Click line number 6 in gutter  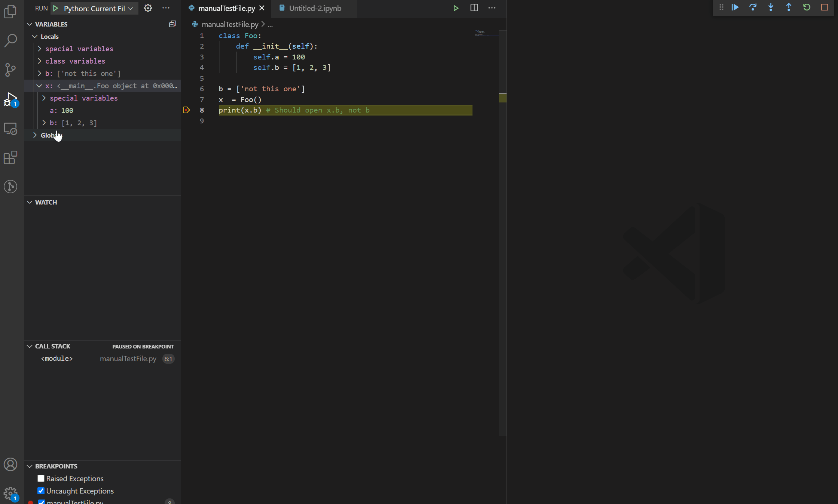202,89
